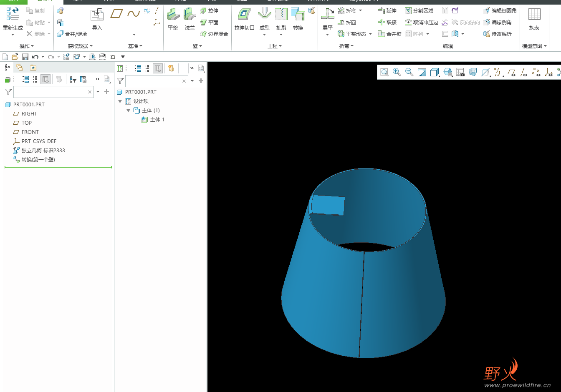Select the 扯裂 (Rip) tool
This screenshot has height=392, width=561.
point(281,19)
